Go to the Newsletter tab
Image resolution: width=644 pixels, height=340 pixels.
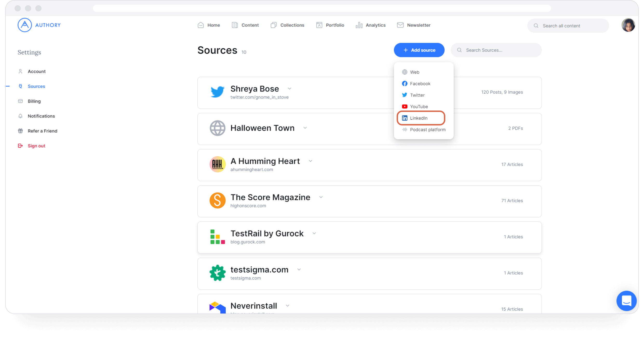click(414, 25)
